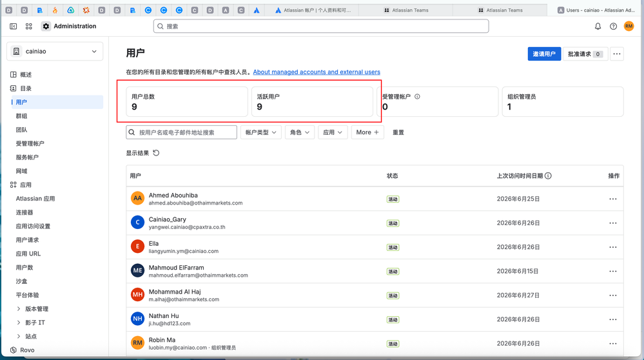Open About managed accounts and external users link
Viewport: 644px width, 360px height.
(317, 72)
